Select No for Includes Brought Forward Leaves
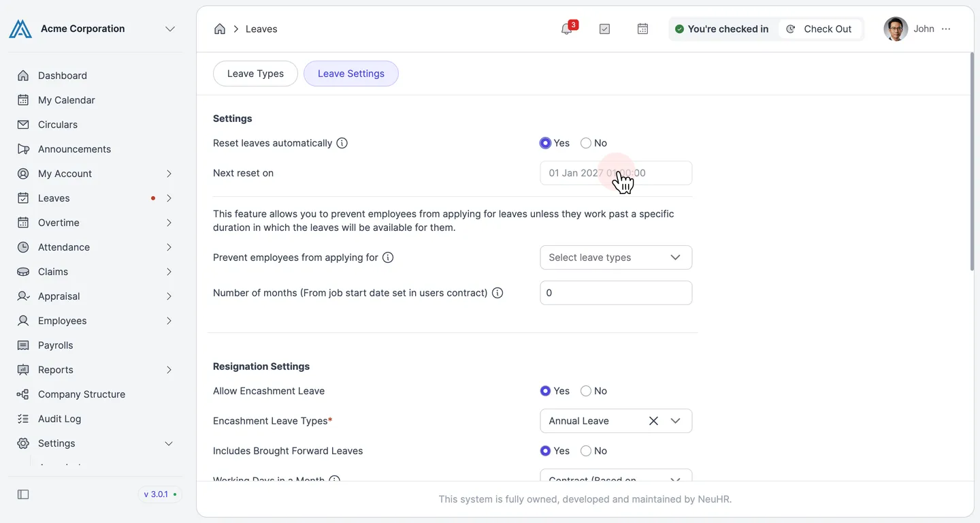The width and height of the screenshot is (980, 523). coord(586,451)
